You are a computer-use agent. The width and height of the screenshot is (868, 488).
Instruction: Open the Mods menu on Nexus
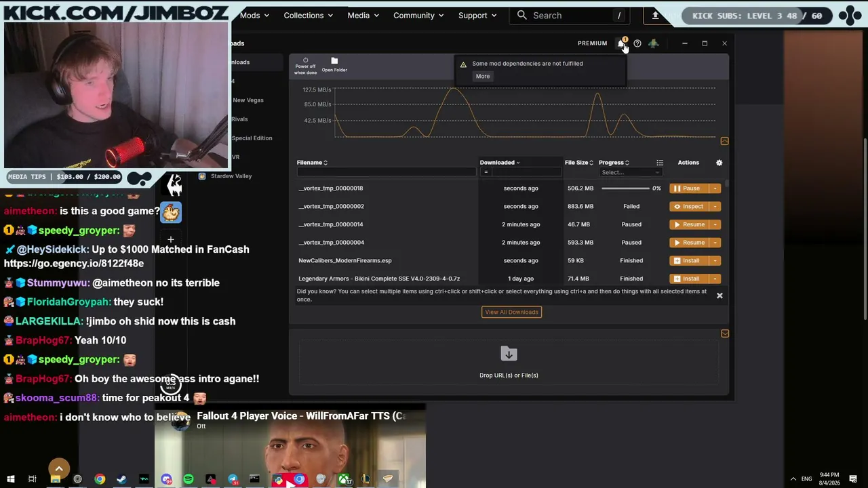tap(254, 16)
